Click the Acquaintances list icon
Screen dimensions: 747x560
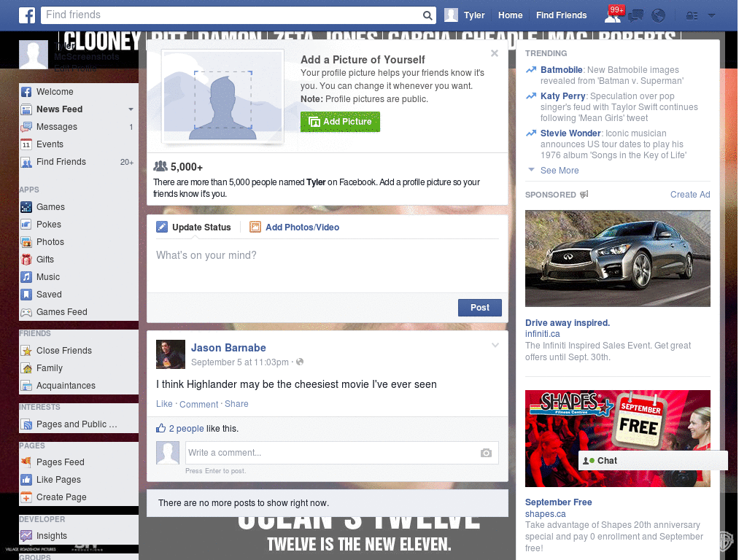[26, 386]
